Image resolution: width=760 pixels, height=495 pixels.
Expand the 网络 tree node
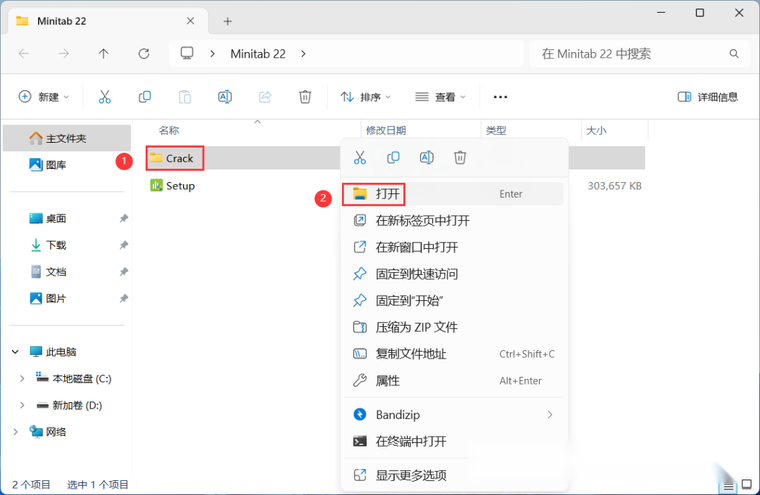click(x=16, y=432)
